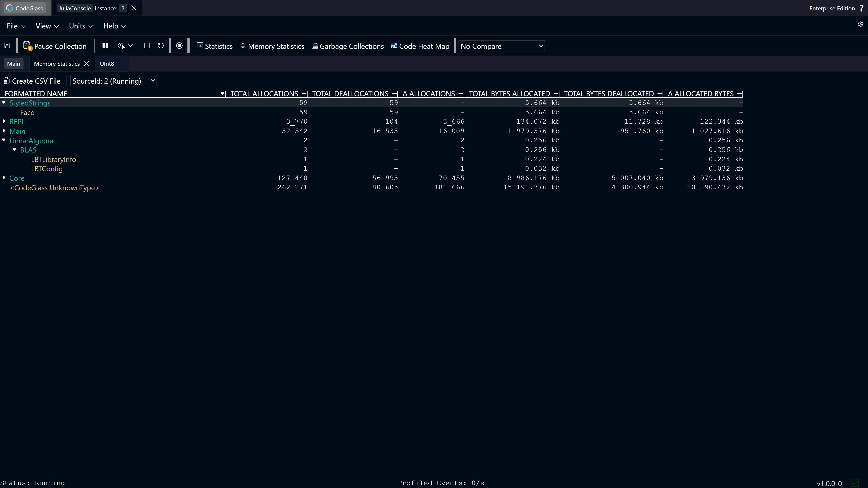Click the Status: Running text
This screenshot has width=868, height=488.
click(33, 483)
